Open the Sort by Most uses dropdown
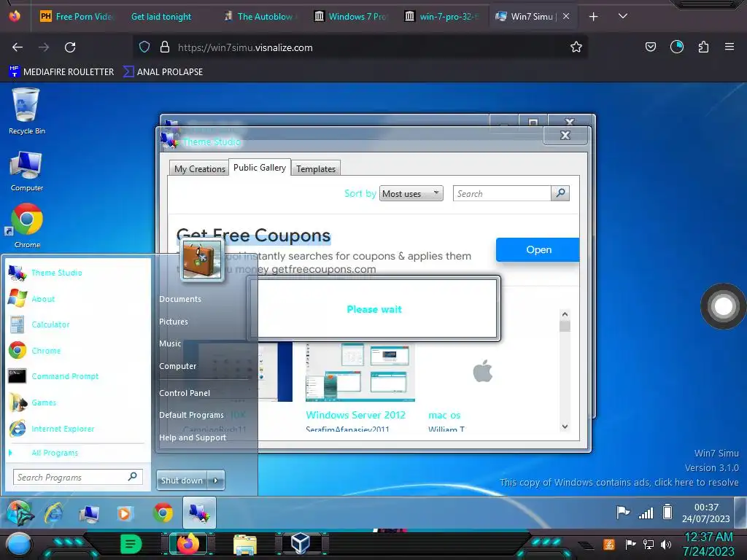 click(411, 193)
